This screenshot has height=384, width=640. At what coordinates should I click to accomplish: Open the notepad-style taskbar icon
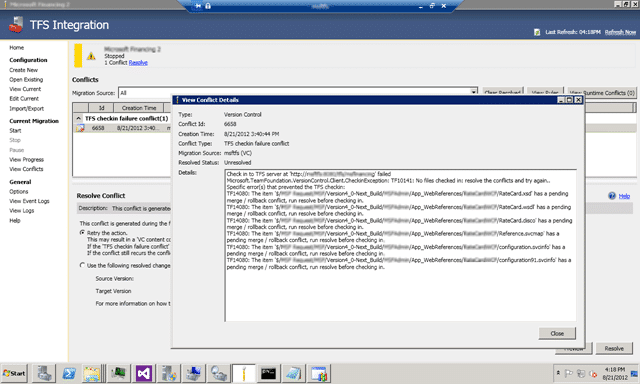pyautogui.click(x=293, y=373)
